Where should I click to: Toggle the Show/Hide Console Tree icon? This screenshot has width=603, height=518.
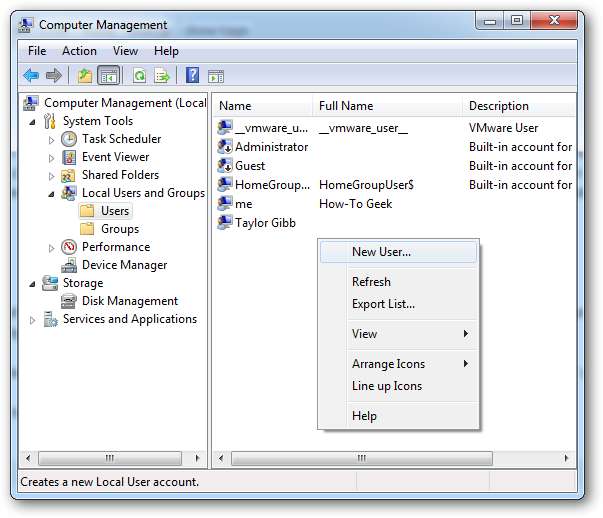109,75
